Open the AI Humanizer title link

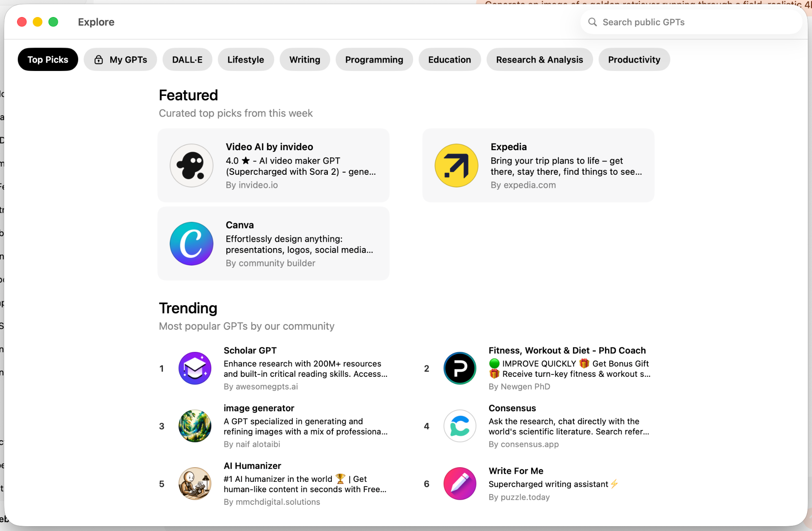252,466
